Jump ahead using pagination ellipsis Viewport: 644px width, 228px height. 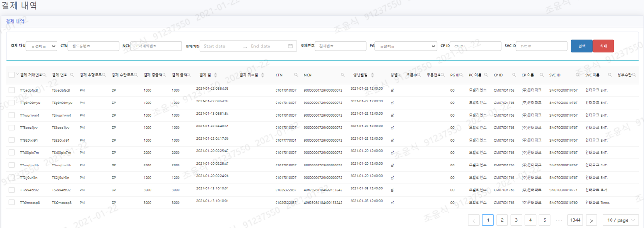click(559, 220)
